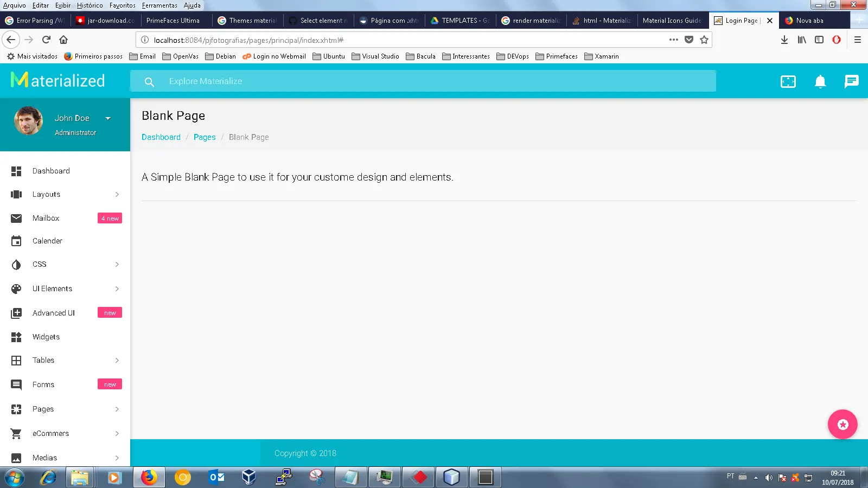Viewport: 868px width, 488px height.
Task: Click the Dashboard breadcrumb link
Action: point(161,137)
